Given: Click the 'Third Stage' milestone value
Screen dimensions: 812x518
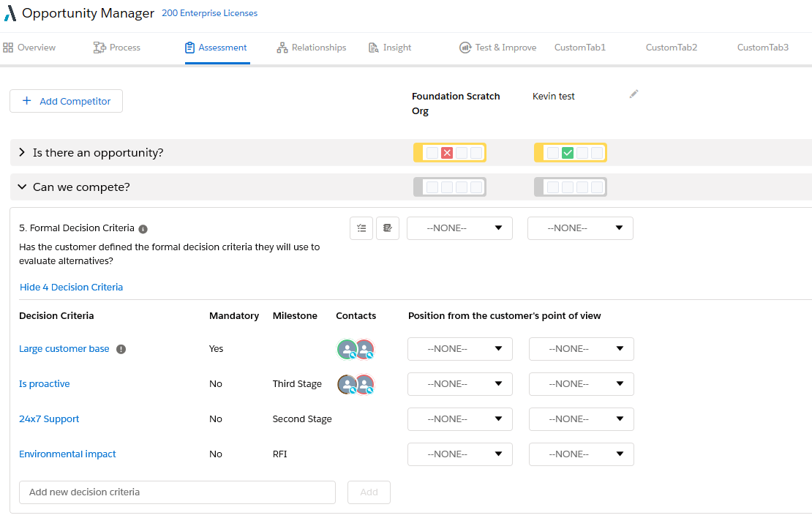Looking at the screenshot, I should click(x=297, y=384).
